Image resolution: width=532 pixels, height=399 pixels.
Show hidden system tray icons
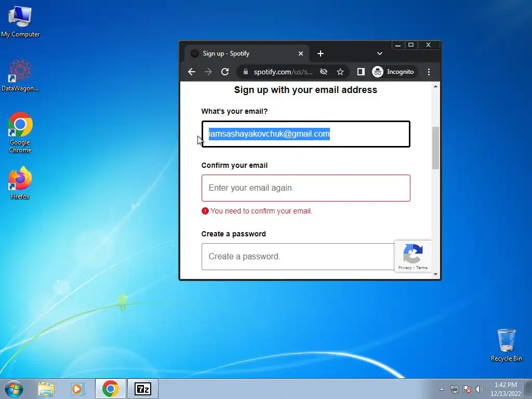(x=442, y=389)
